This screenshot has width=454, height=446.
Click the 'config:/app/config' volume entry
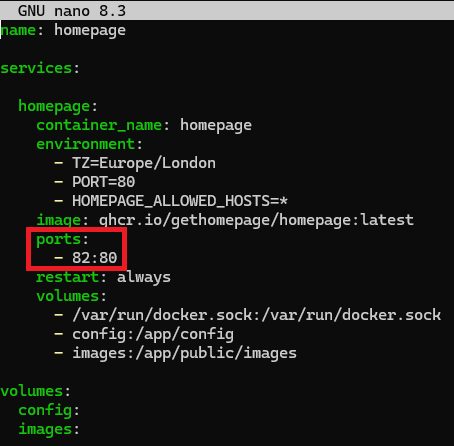coord(153,334)
